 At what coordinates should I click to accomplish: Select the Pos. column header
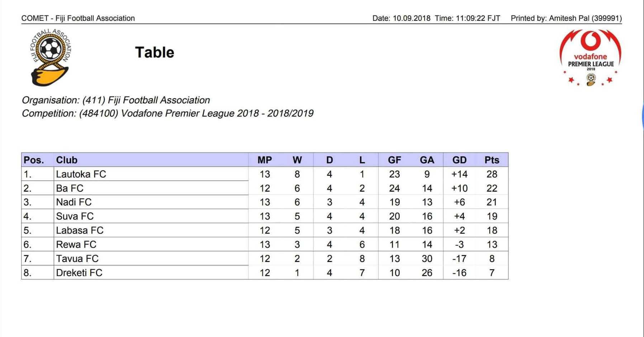pos(34,160)
